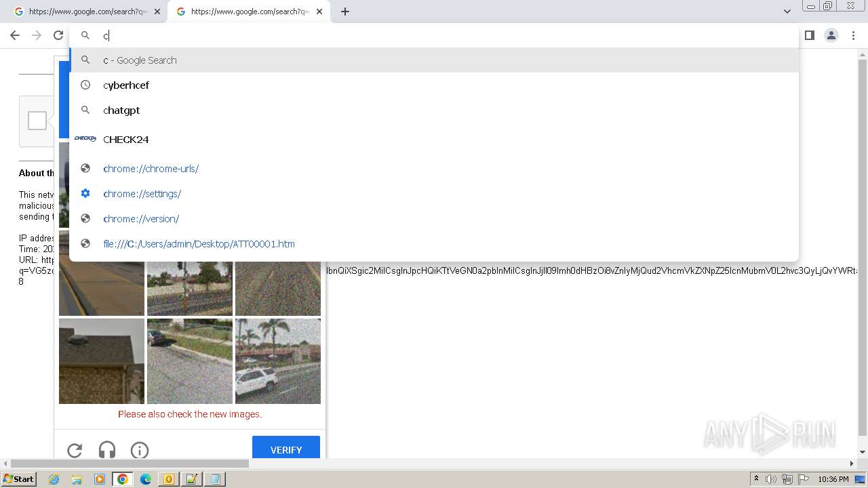Select the CHECK24 suggestion
Image resolution: width=868 pixels, height=488 pixels.
coord(434,139)
